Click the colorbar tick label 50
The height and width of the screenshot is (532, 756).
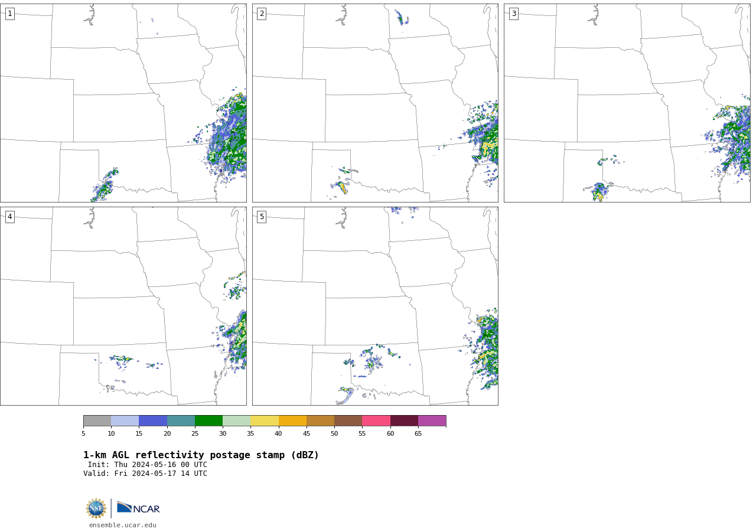[x=334, y=434]
